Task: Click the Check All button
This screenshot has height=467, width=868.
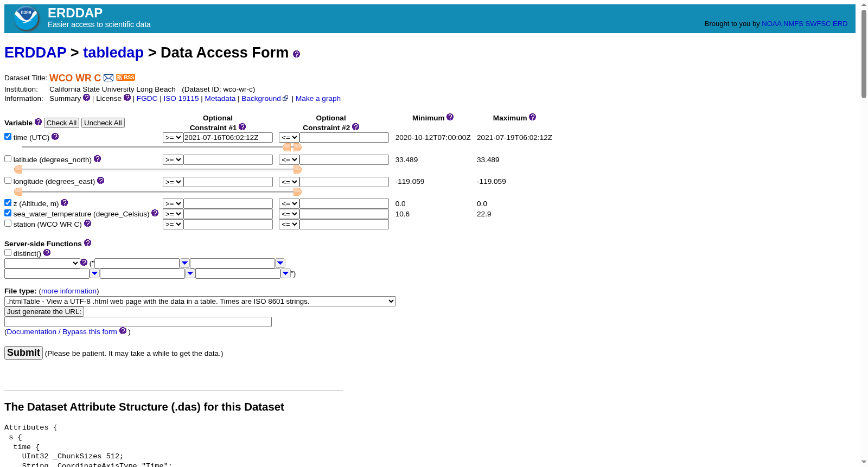Action: pos(61,123)
